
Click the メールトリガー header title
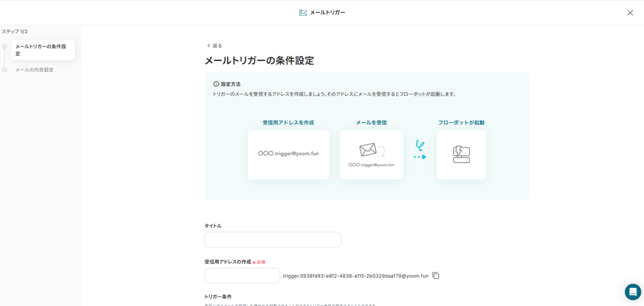pyautogui.click(x=327, y=13)
